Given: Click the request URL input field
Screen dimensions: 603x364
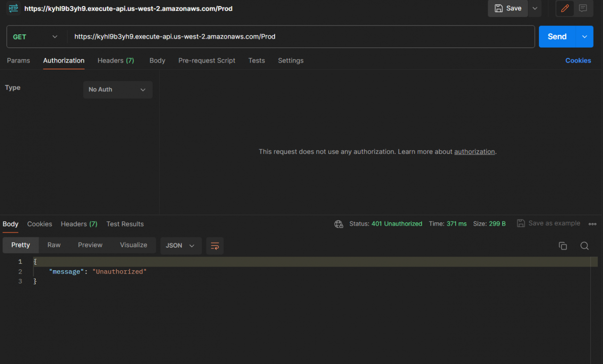Looking at the screenshot, I should [x=301, y=37].
